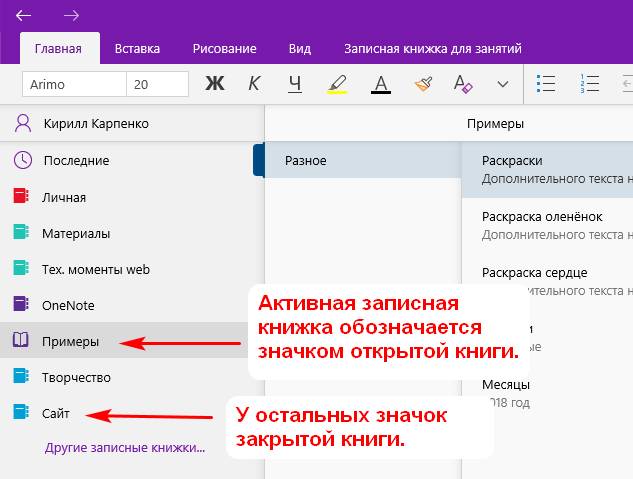Open the Другие записные книжки link
Screen dimensions: 633x479
pos(125,448)
